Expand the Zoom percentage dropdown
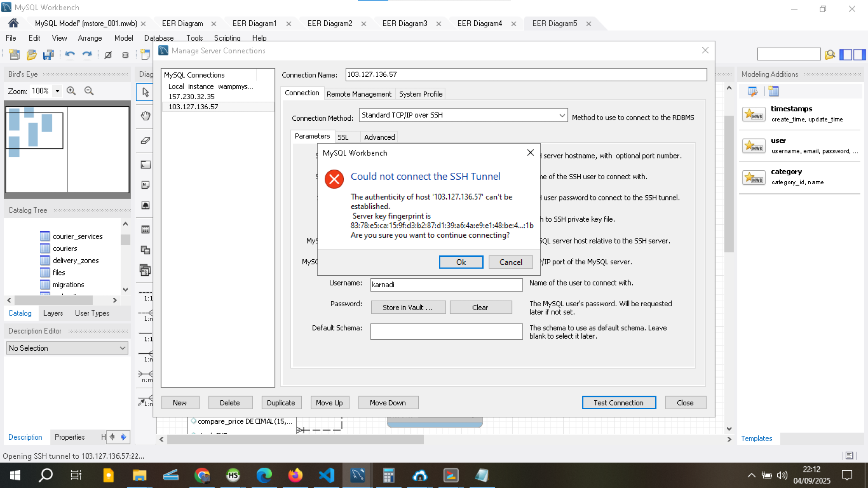The height and width of the screenshot is (488, 868). tap(57, 91)
